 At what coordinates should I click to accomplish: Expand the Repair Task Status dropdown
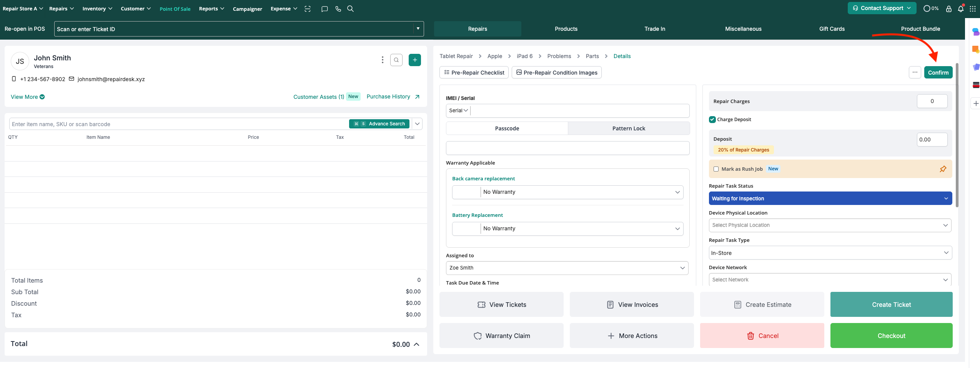click(830, 198)
